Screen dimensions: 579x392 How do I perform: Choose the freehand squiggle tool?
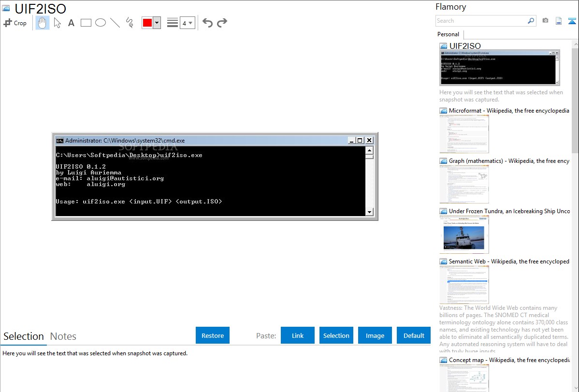click(x=130, y=23)
